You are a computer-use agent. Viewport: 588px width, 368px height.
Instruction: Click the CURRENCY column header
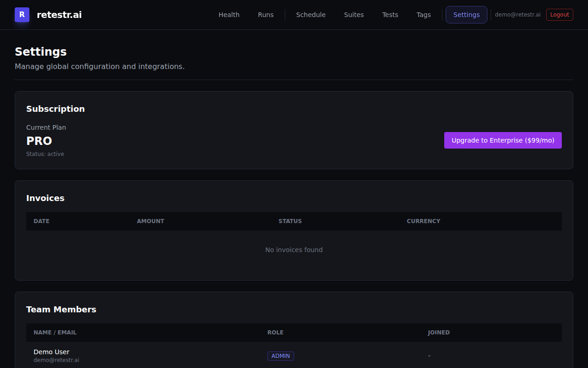click(423, 221)
